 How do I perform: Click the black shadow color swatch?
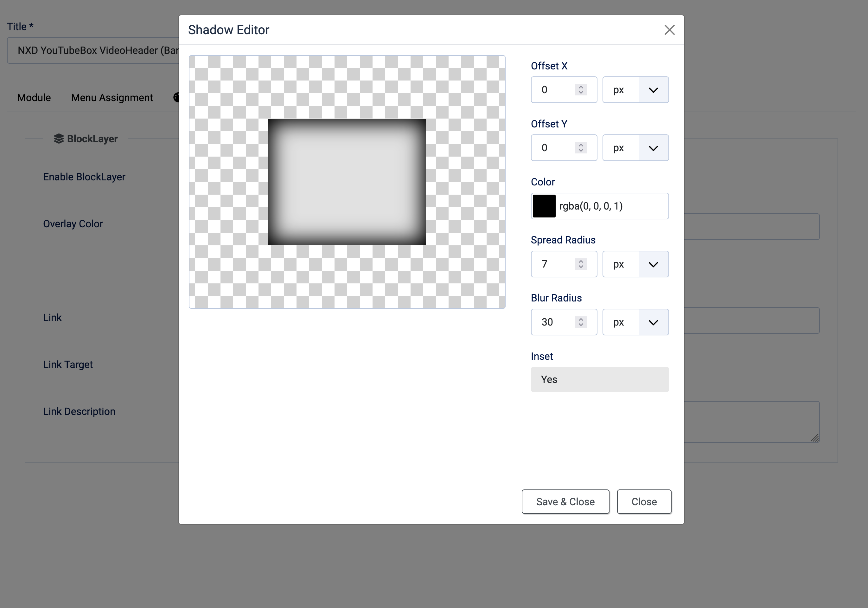click(544, 206)
